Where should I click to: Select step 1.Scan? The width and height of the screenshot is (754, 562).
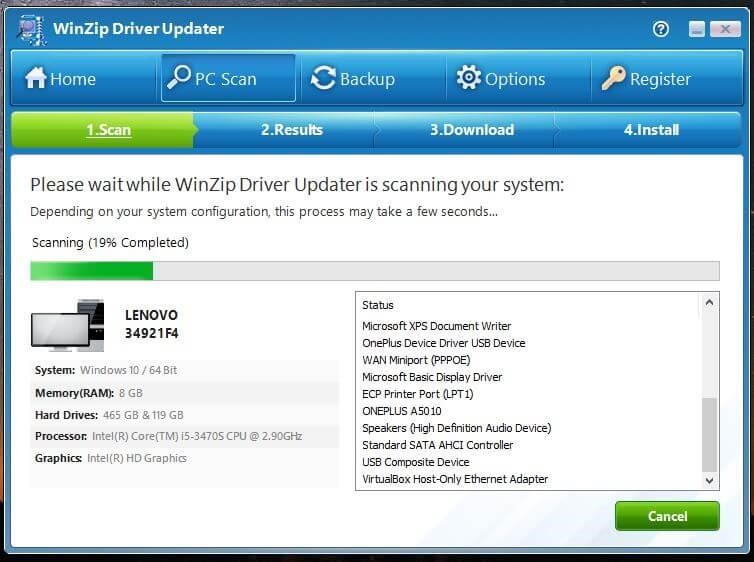coord(103,130)
